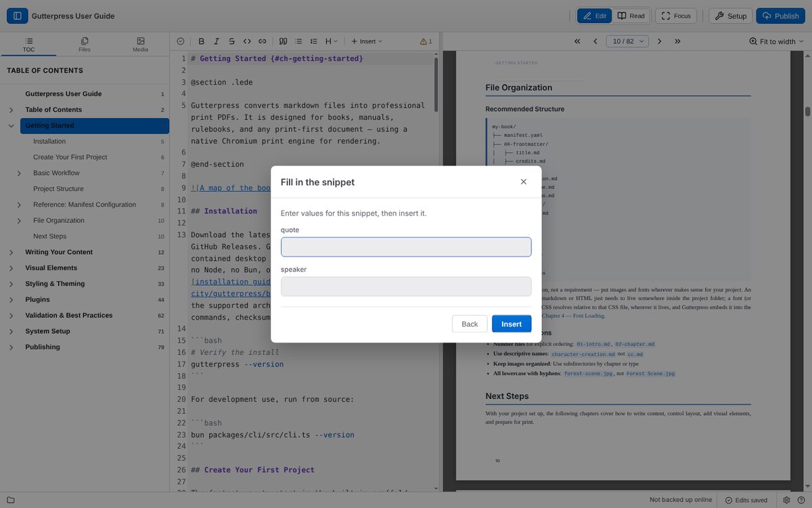Image resolution: width=812 pixels, height=508 pixels.
Task: Close the Fill in the snippet dialog
Action: coord(523,182)
